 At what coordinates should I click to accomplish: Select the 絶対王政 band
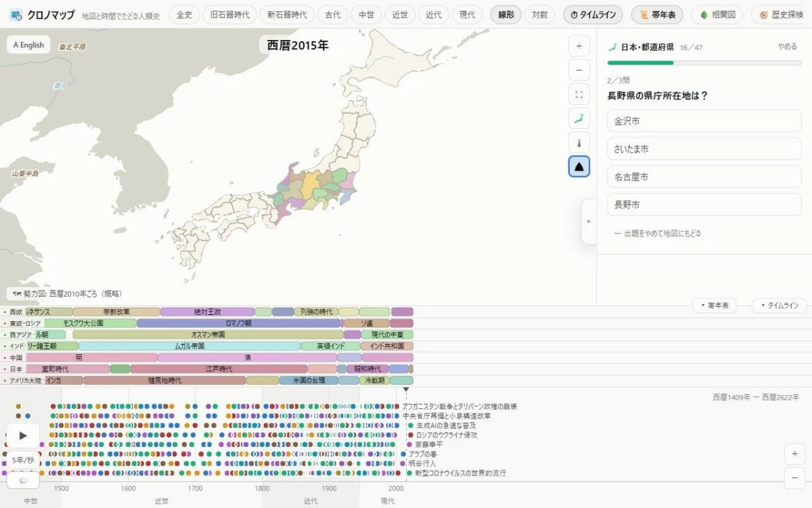tap(208, 312)
